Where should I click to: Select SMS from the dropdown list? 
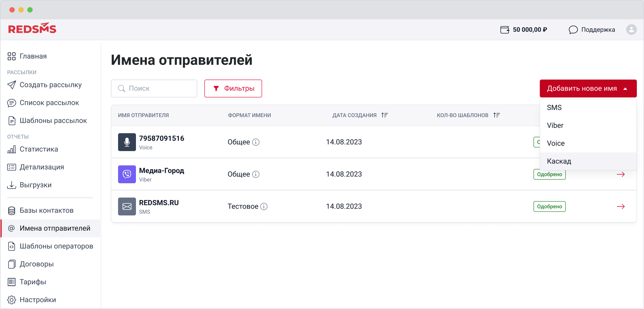click(554, 108)
